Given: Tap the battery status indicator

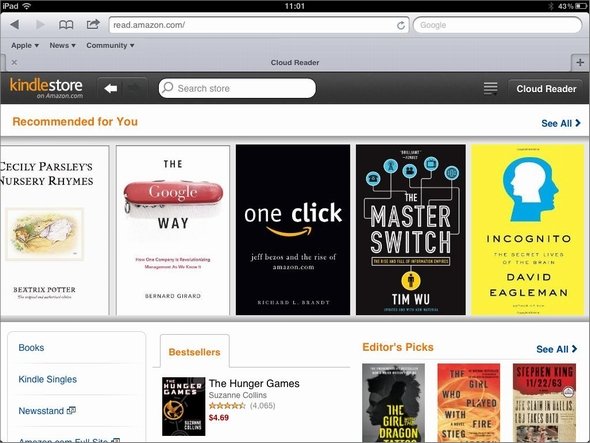Looking at the screenshot, I should (580, 6).
